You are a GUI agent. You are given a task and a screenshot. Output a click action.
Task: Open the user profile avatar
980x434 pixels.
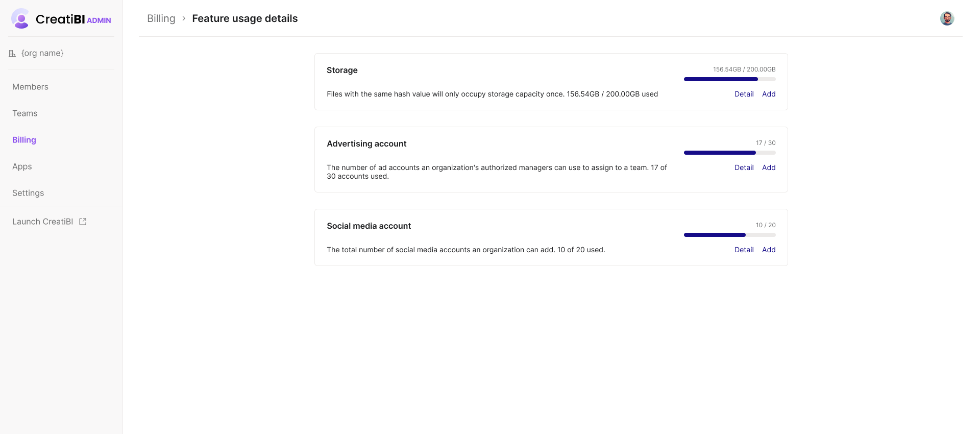[947, 18]
